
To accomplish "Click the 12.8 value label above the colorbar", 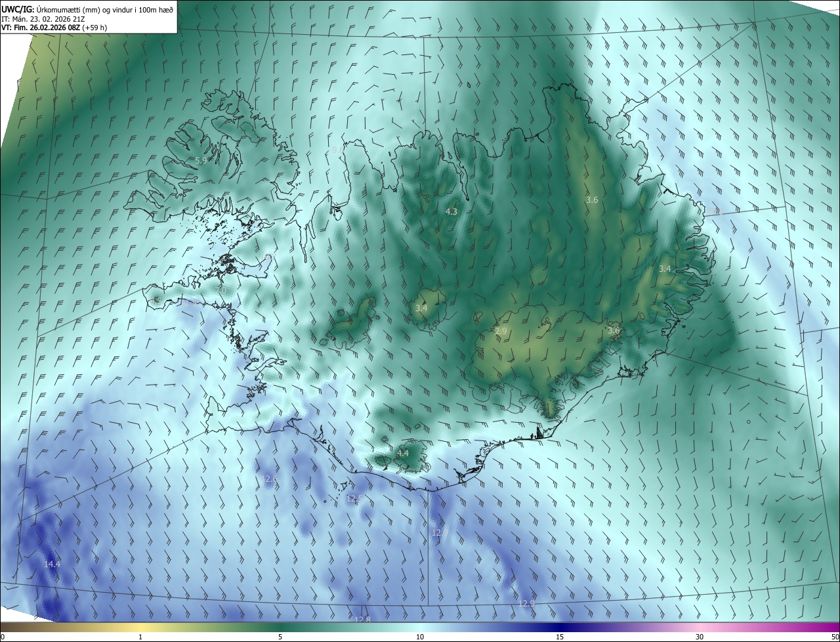I will point(363,619).
